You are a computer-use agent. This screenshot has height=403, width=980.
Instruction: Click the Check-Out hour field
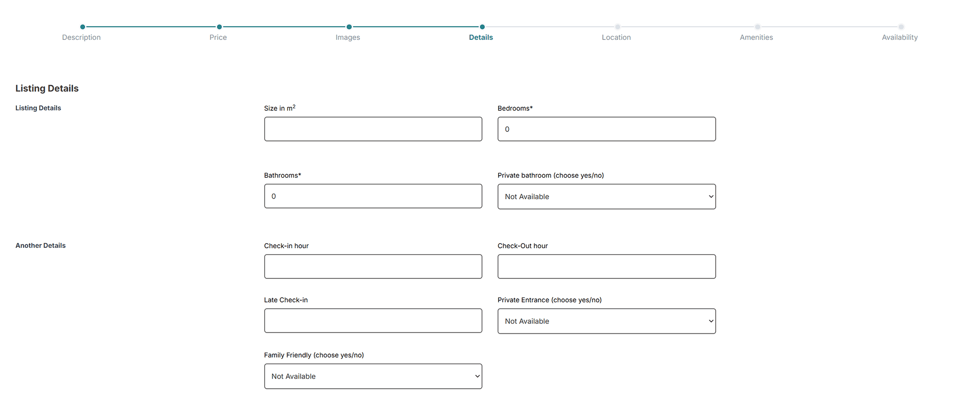[x=606, y=267]
